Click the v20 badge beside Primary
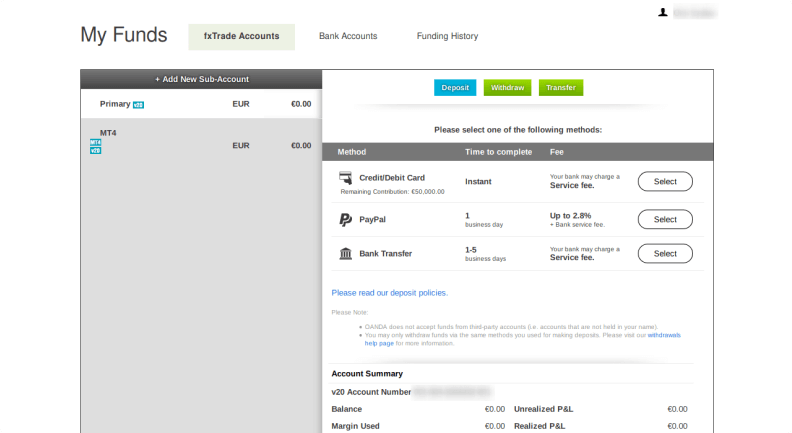 click(x=138, y=104)
